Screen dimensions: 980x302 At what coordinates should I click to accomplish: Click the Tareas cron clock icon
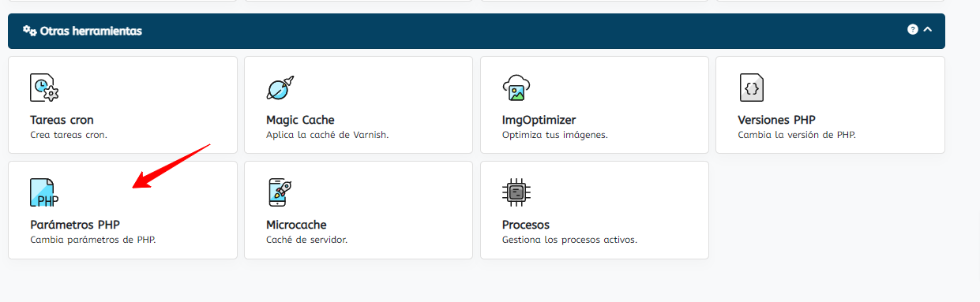[44, 88]
